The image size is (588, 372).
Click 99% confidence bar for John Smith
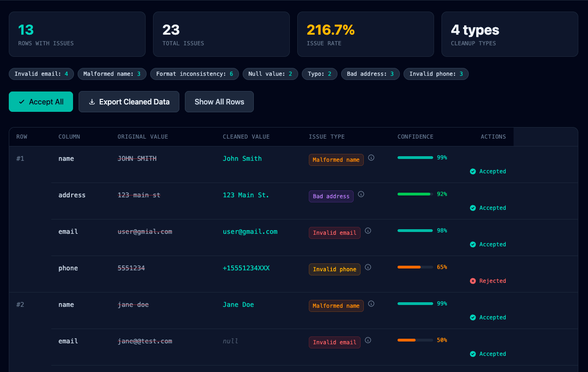[x=415, y=158]
